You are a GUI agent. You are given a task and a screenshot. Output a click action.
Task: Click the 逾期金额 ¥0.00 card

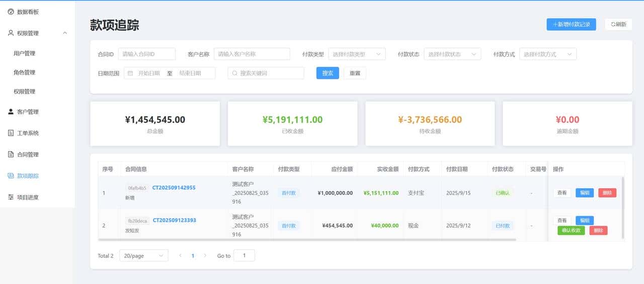click(568, 124)
